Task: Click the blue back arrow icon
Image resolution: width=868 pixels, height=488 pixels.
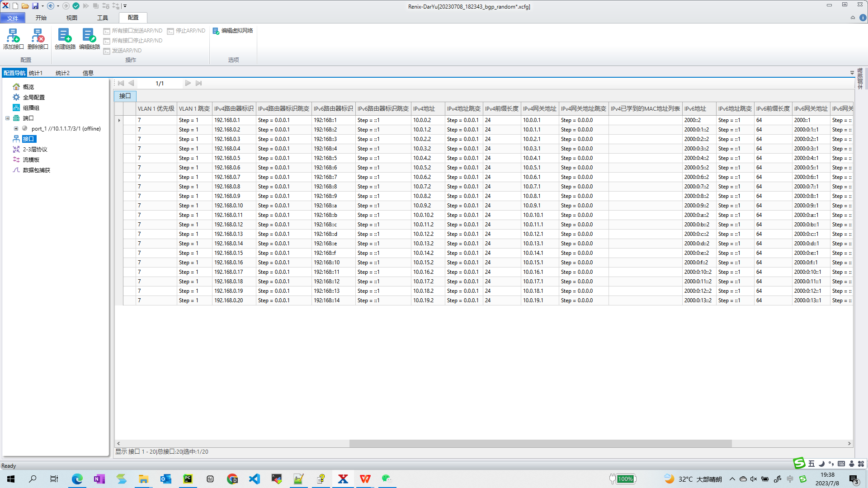Action: (51, 6)
